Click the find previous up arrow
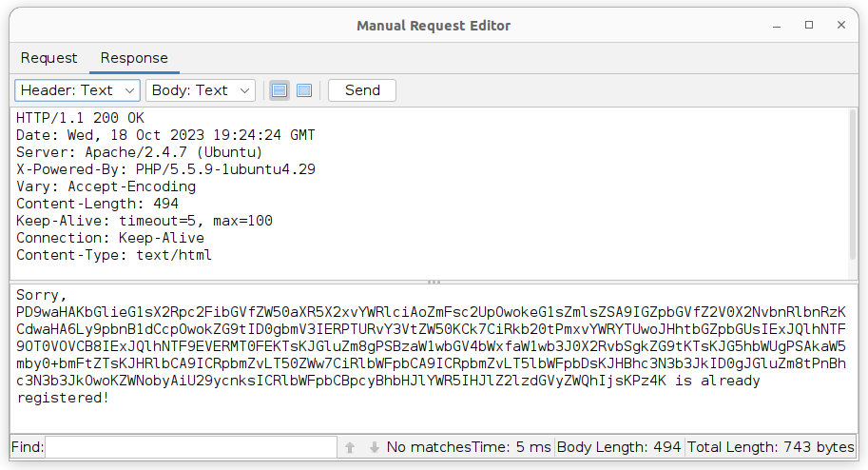868x470 pixels. click(350, 447)
